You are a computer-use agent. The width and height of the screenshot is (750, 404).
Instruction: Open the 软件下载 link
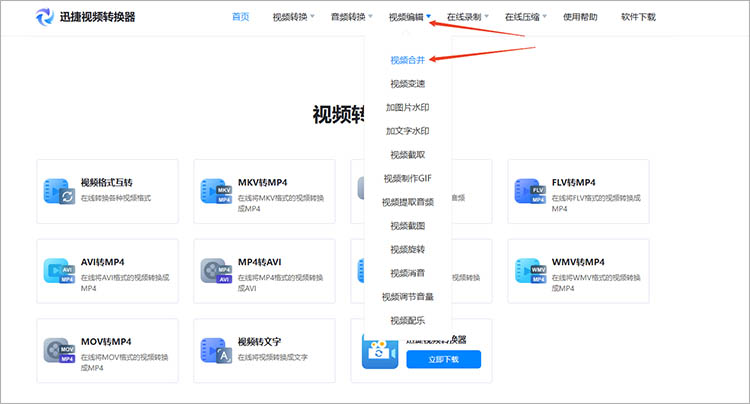(x=638, y=17)
